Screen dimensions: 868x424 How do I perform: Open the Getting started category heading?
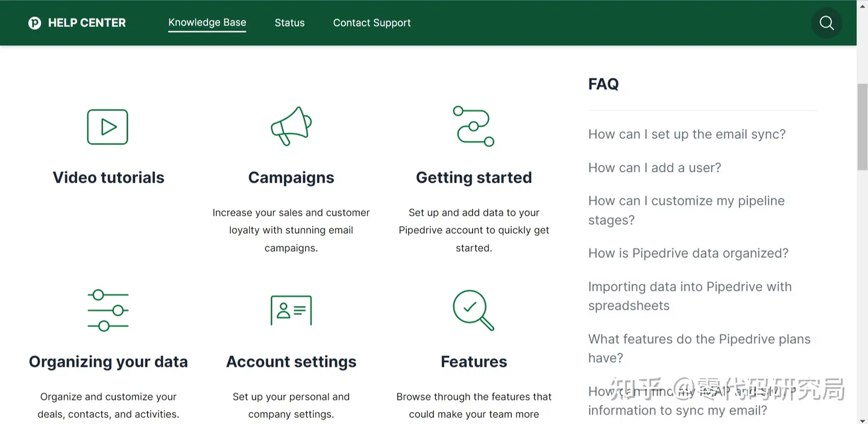474,178
